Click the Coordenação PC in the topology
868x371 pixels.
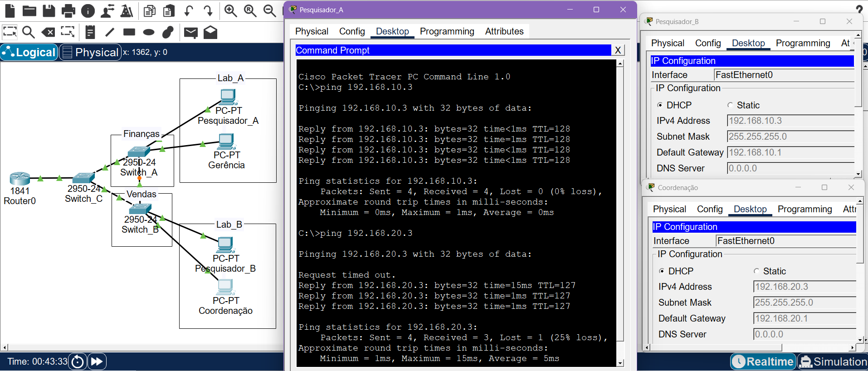(225, 287)
